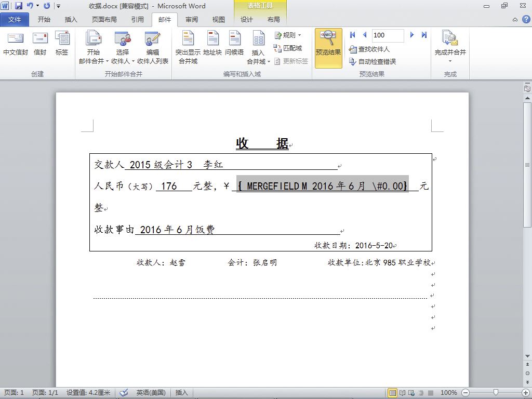Image resolution: width=532 pixels, height=399 pixels.
Task: Click the scroll down arrow
Action: [527, 356]
